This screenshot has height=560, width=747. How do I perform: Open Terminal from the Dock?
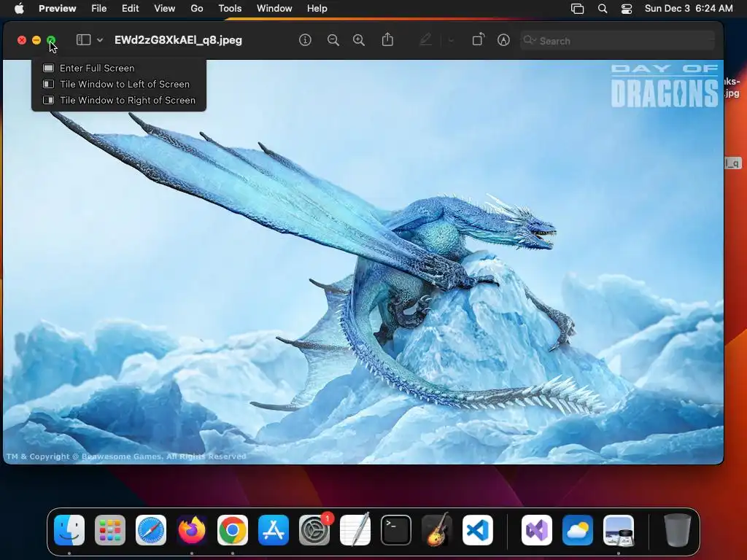[396, 530]
